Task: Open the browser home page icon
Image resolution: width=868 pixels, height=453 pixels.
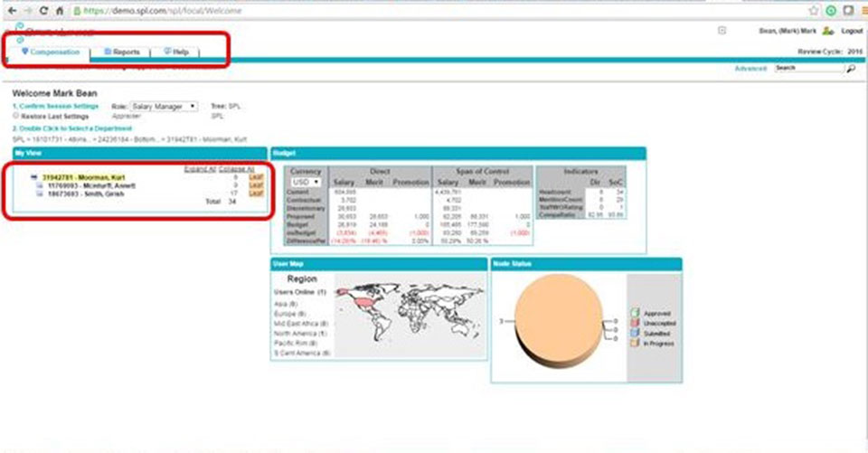Action: point(60,11)
